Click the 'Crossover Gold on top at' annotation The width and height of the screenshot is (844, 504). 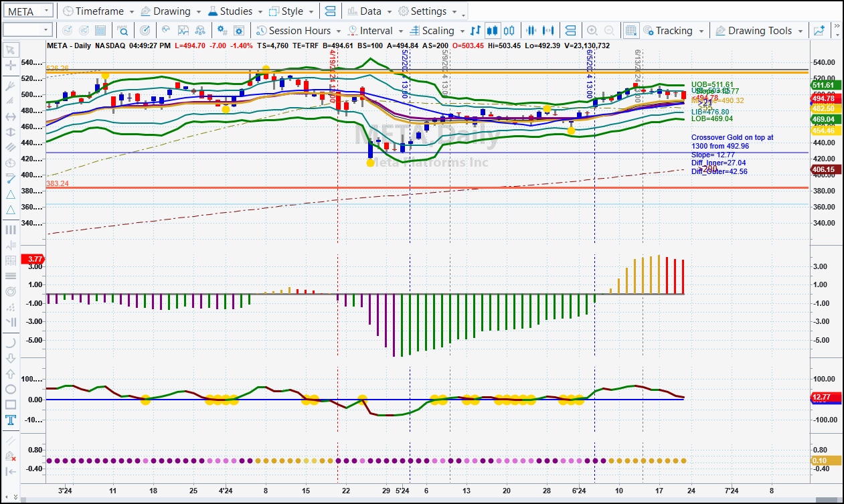[x=732, y=137]
